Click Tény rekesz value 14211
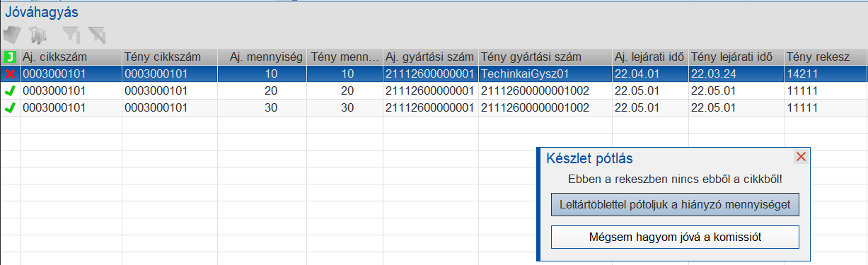The image size is (868, 265). (826, 73)
